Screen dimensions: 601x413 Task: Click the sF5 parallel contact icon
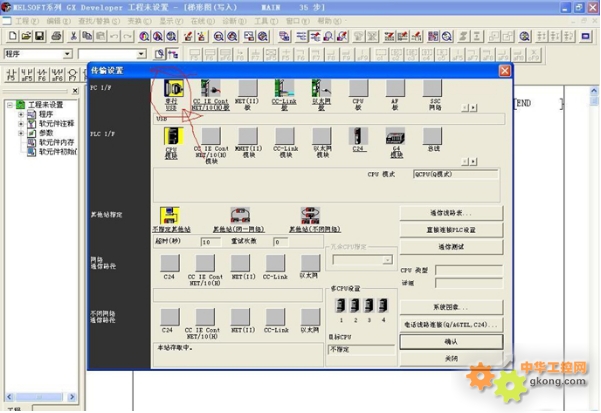[x=27, y=74]
